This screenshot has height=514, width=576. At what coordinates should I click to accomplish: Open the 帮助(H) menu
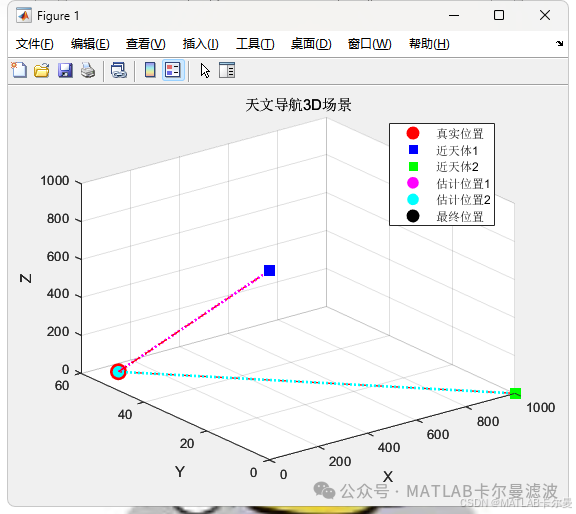[x=429, y=44]
